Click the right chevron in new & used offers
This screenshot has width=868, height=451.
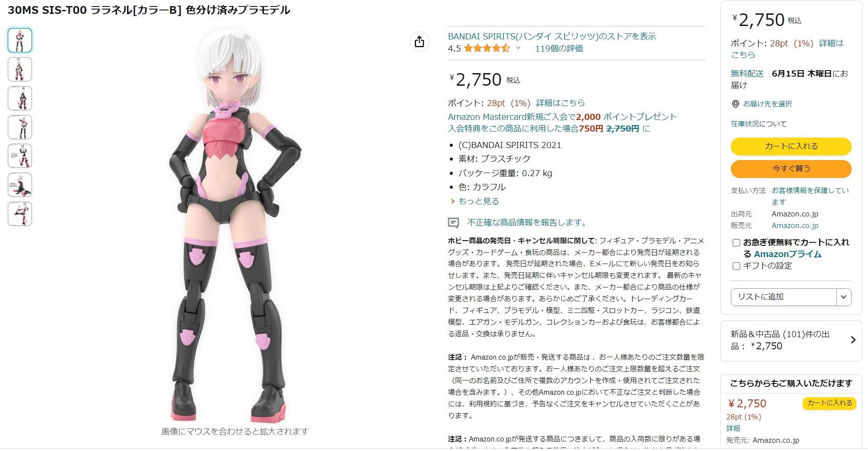pos(853,340)
